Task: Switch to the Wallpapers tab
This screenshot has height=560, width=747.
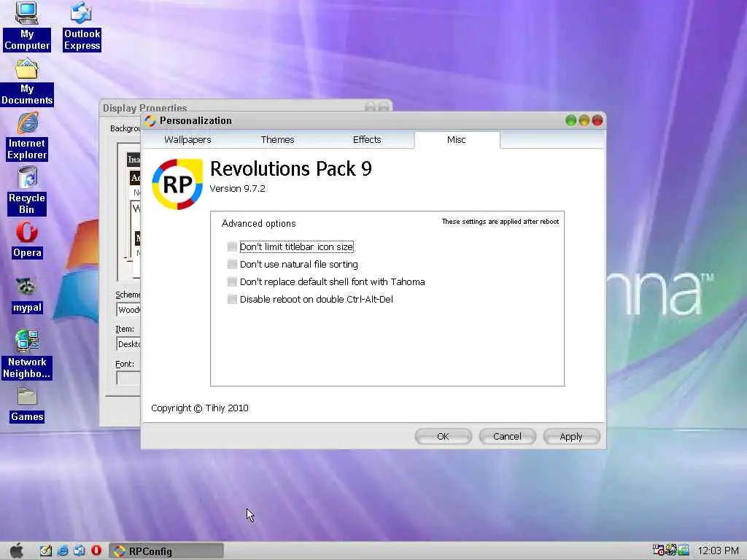Action: [187, 140]
